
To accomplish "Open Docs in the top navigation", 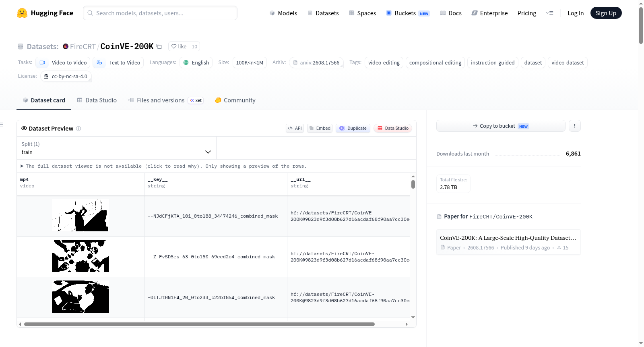I will (x=451, y=13).
